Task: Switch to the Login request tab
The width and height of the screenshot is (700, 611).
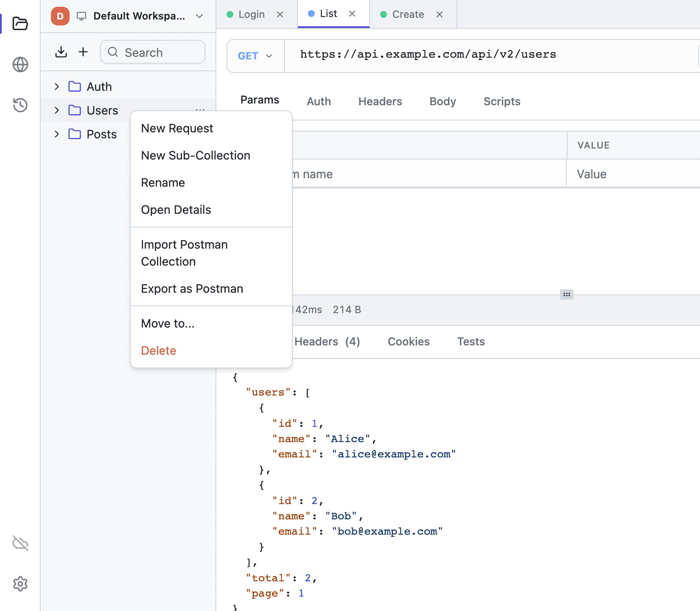Action: tap(251, 14)
